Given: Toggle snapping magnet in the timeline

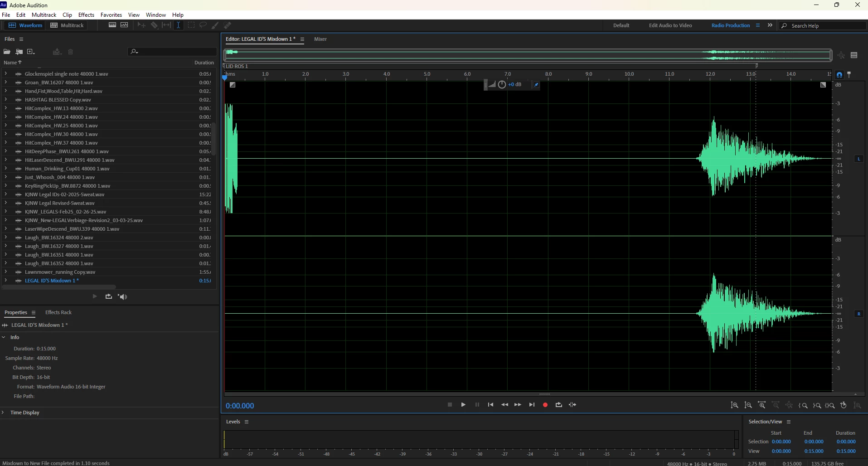Looking at the screenshot, I should tap(839, 75).
